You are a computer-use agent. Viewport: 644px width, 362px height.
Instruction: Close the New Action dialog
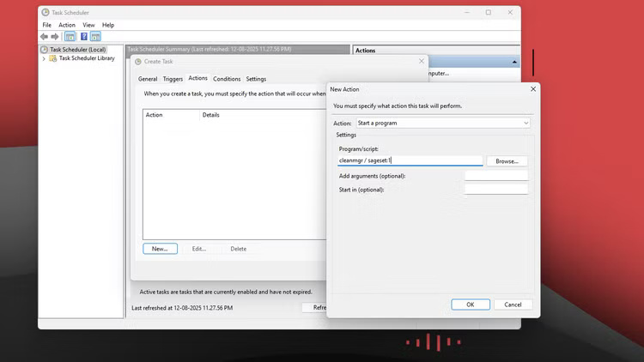[x=532, y=88]
